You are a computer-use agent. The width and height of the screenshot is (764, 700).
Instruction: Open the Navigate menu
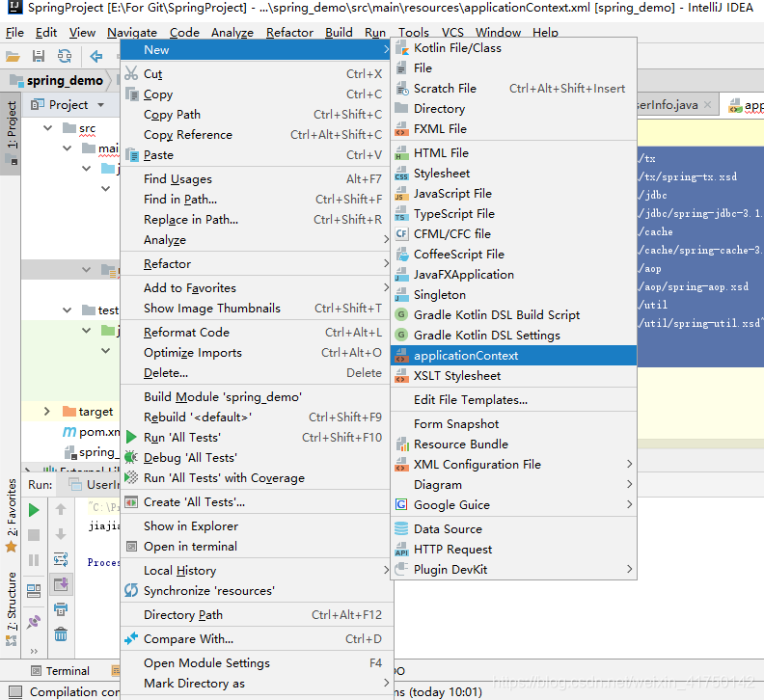(132, 33)
